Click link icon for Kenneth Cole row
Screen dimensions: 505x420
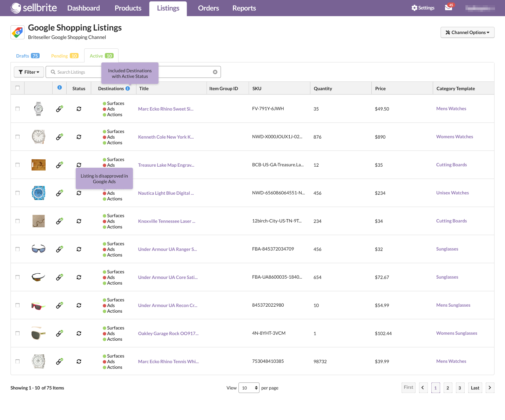(x=60, y=137)
